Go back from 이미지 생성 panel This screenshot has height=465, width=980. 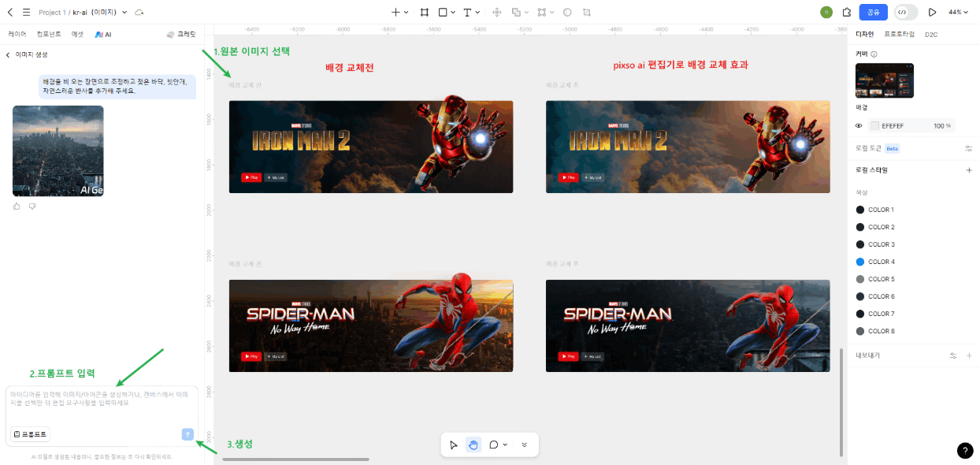[x=8, y=54]
